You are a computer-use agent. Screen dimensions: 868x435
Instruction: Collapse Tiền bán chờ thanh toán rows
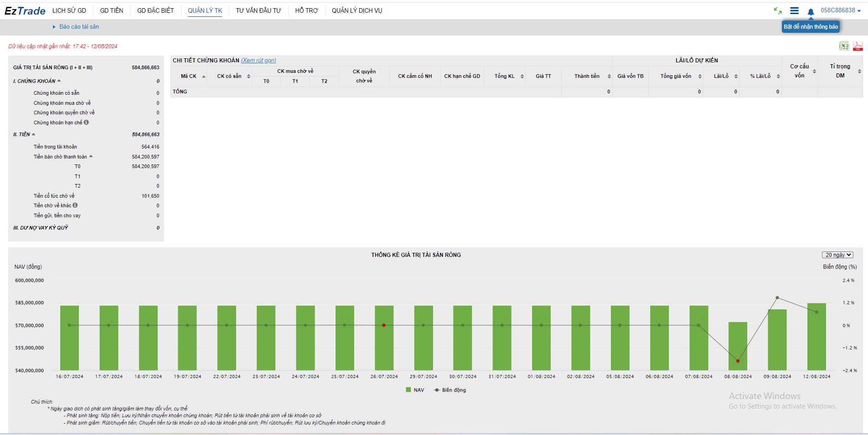(x=91, y=156)
